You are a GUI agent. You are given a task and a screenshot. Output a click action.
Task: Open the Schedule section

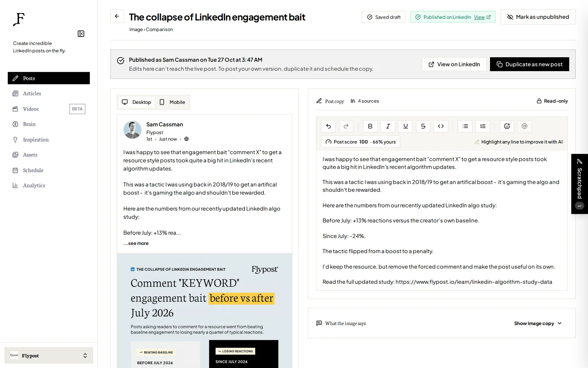(49, 170)
